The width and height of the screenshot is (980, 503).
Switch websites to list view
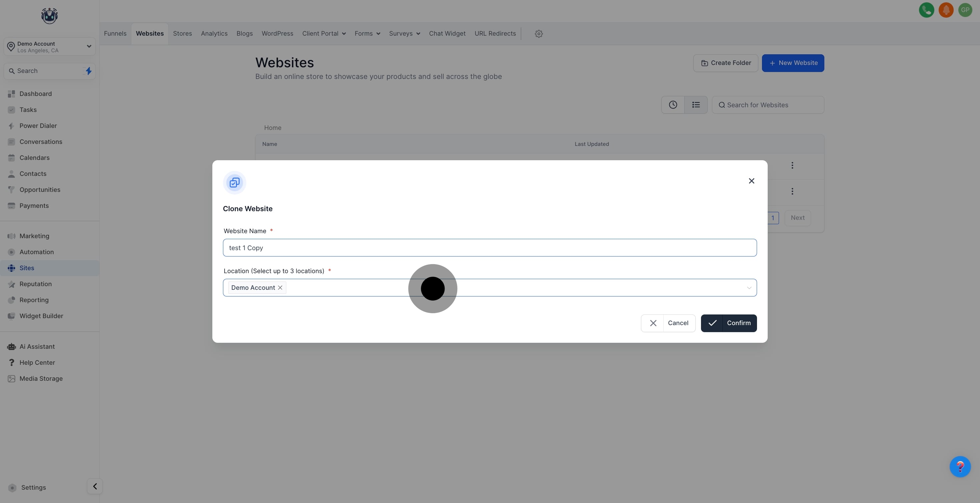tap(696, 105)
